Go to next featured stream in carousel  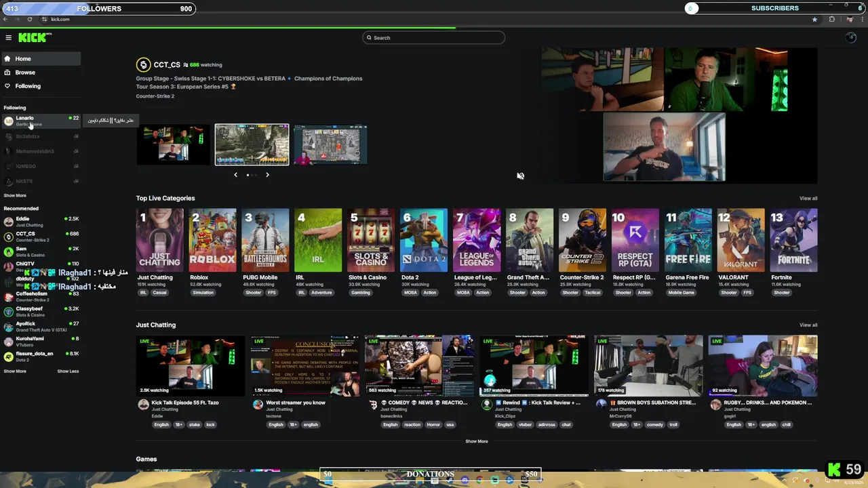267,175
